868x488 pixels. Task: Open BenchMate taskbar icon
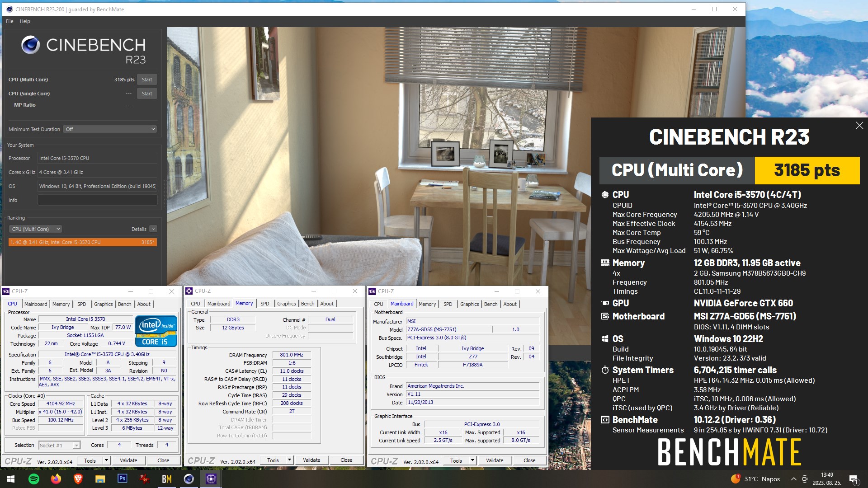pos(166,479)
